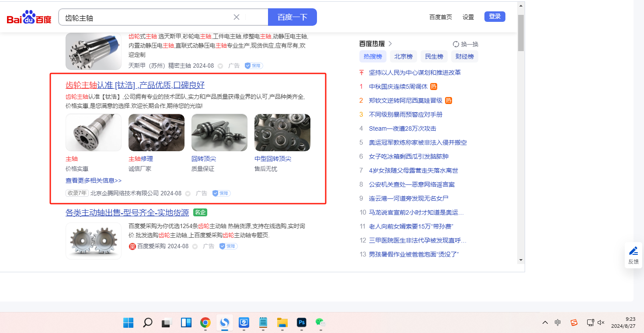Image resolution: width=644 pixels, height=333 pixels.
Task: Toggle the 中 Chinese input mode indicator
Action: (x=557, y=323)
